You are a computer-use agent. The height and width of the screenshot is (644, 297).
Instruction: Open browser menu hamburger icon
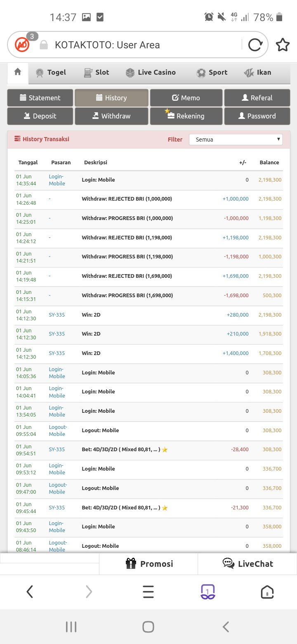tap(148, 592)
